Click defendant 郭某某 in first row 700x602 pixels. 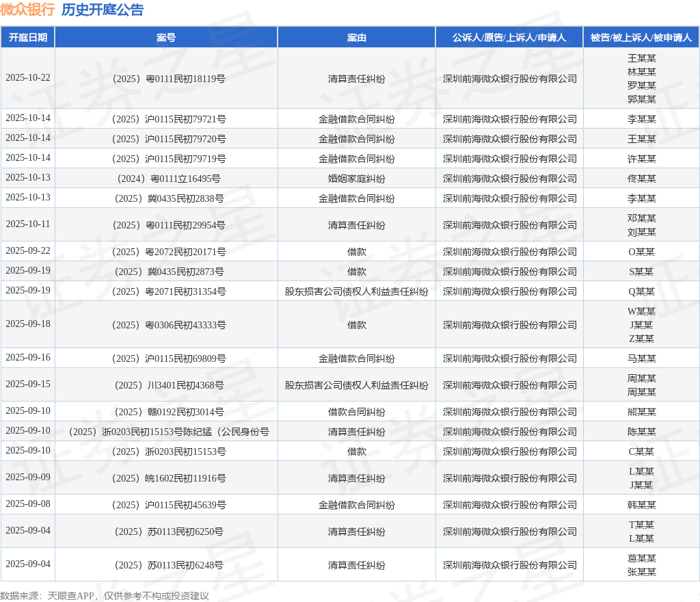[x=641, y=99]
